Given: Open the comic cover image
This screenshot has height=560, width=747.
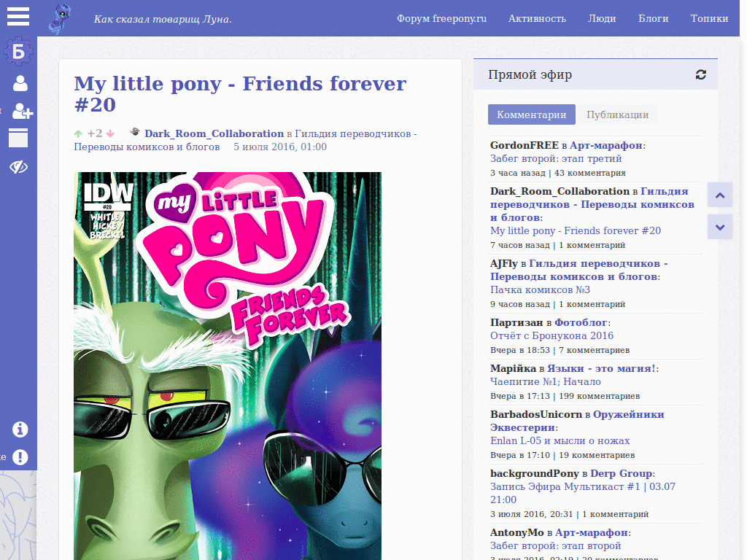Looking at the screenshot, I should click(x=228, y=366).
